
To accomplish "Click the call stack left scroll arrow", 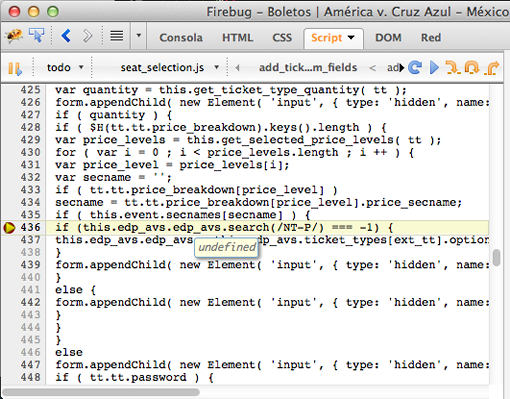I will pos(237,68).
